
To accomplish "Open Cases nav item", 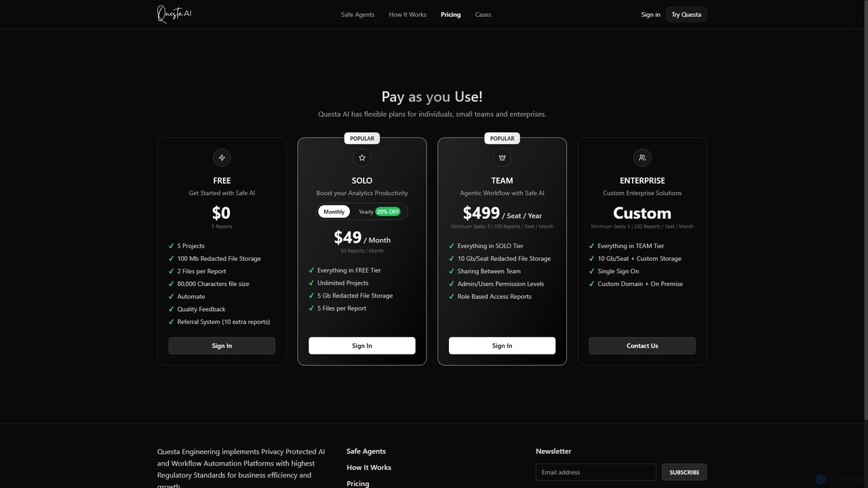I will pyautogui.click(x=483, y=14).
